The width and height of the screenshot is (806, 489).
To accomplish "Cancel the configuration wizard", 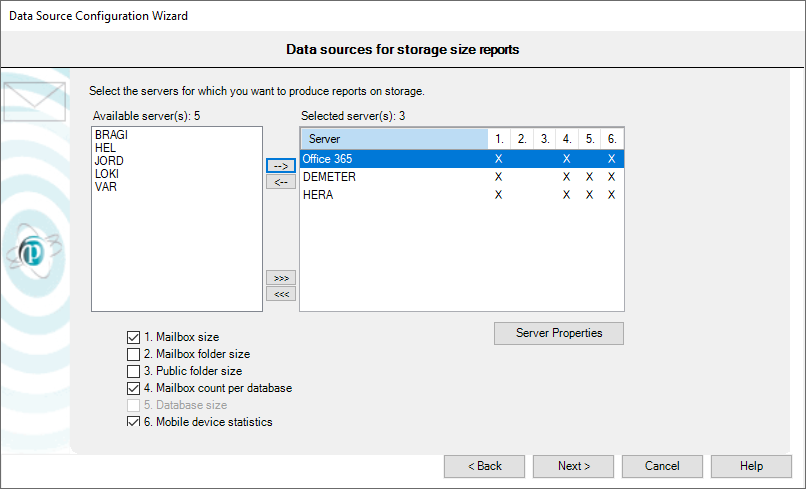I will (x=662, y=466).
